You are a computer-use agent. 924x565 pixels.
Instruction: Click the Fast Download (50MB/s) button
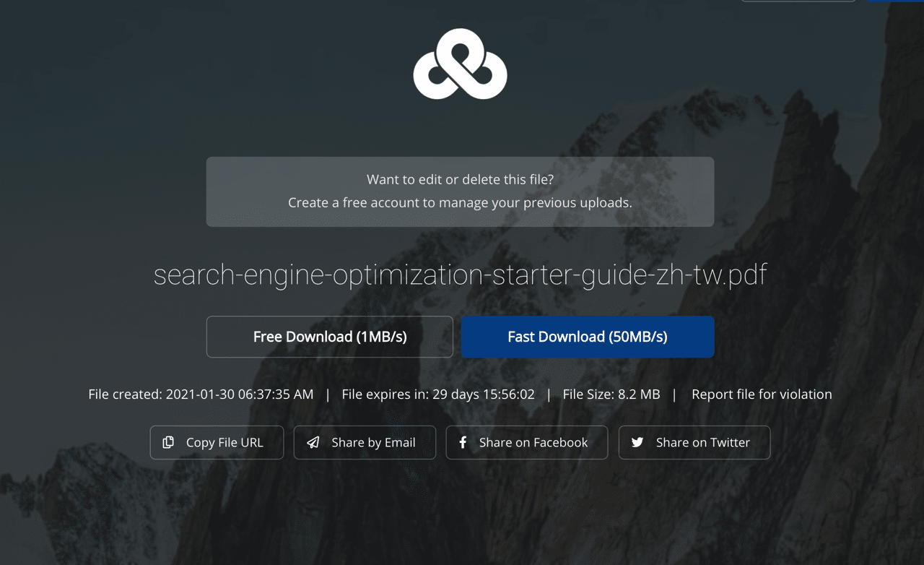click(x=588, y=337)
